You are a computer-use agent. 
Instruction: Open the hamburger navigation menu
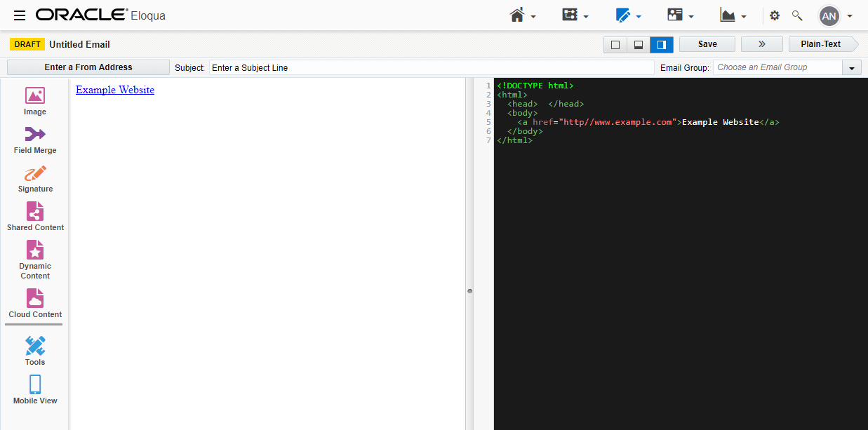[19, 15]
